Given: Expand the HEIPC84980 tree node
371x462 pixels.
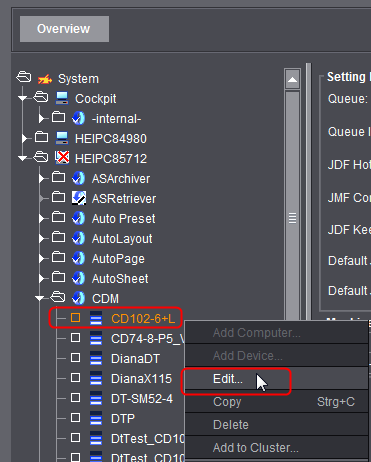Looking at the screenshot, I should click(24, 138).
